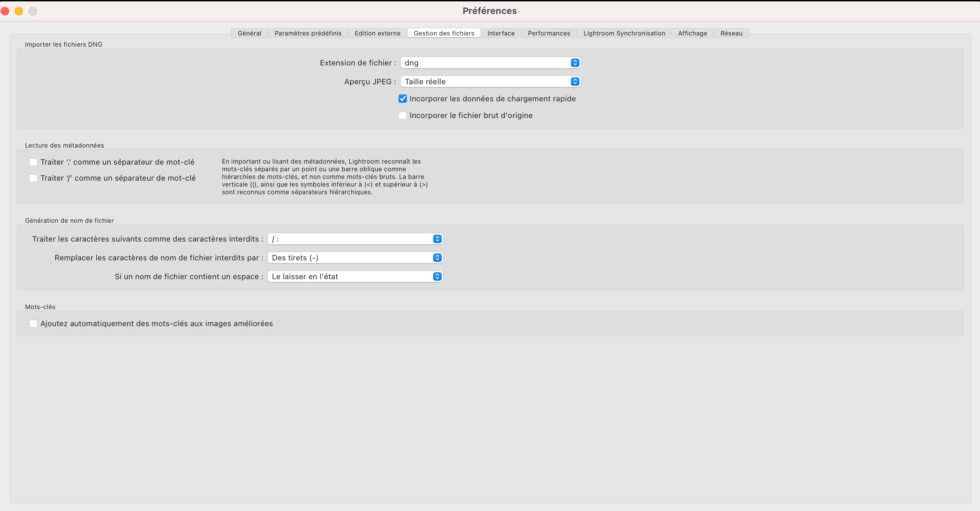Check Traiter '.' comme séparateur de mot-clé
Viewport: 980px width, 511px height.
tap(33, 162)
